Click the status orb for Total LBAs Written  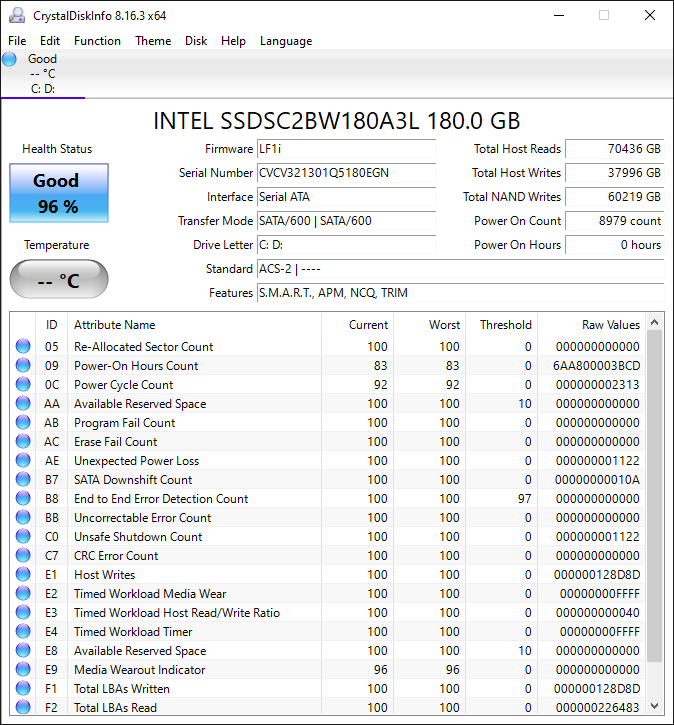[23, 688]
